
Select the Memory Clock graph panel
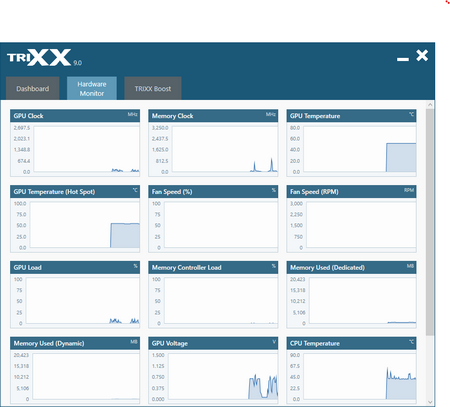[213, 143]
